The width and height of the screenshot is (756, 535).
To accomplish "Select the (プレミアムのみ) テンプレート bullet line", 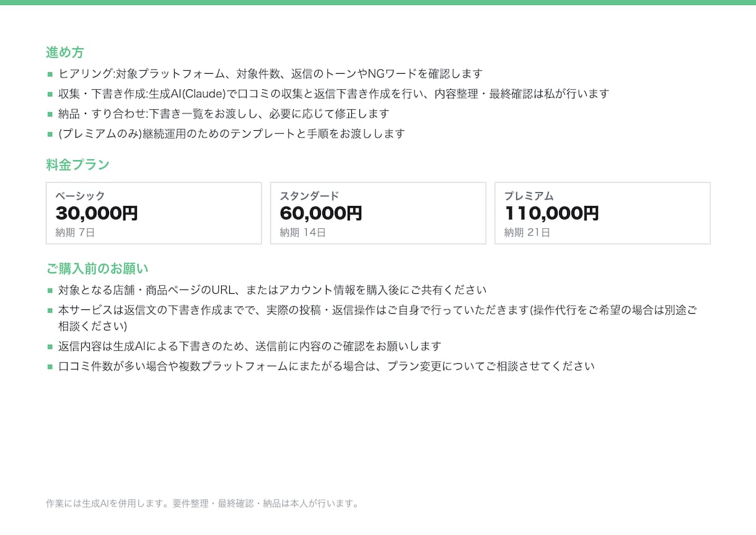I will click(231, 133).
